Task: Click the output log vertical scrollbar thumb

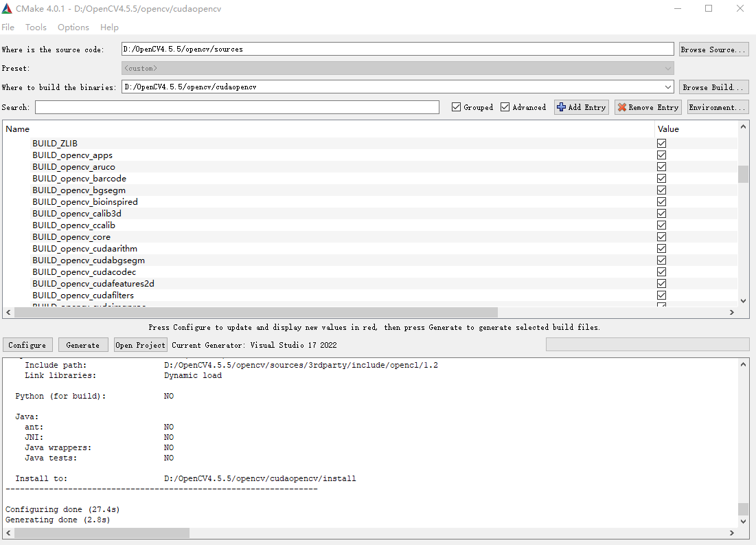Action: pyautogui.click(x=743, y=509)
